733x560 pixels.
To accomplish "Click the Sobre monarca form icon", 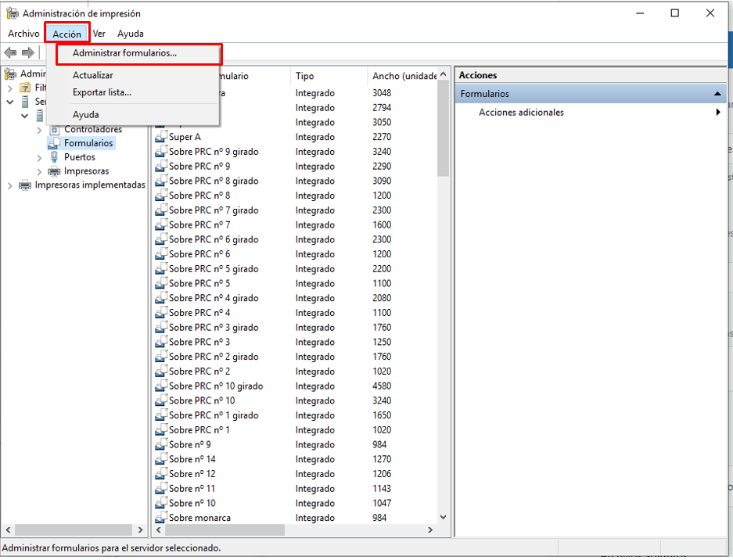I will pyautogui.click(x=160, y=518).
